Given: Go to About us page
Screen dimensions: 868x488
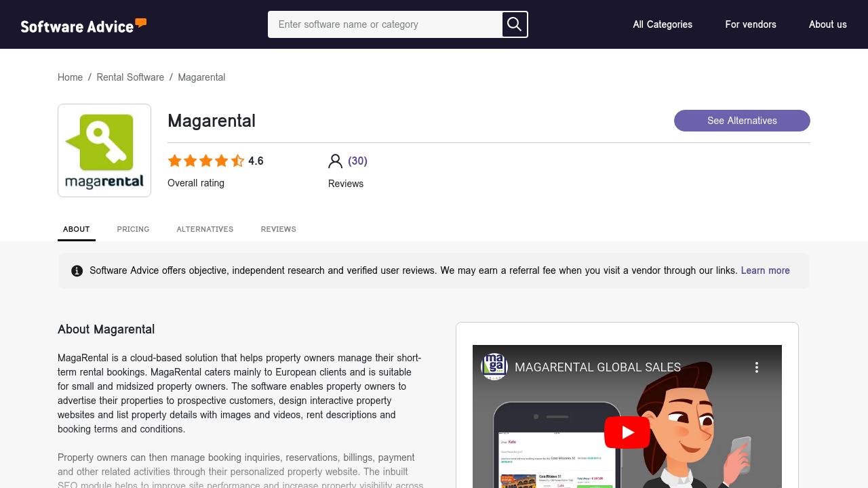Looking at the screenshot, I should 827,24.
